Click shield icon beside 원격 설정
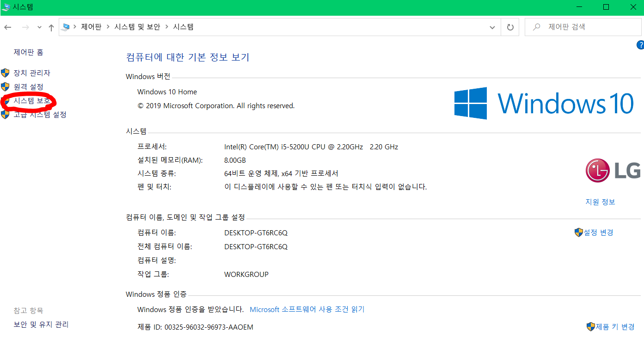The image size is (644, 337). click(5, 86)
